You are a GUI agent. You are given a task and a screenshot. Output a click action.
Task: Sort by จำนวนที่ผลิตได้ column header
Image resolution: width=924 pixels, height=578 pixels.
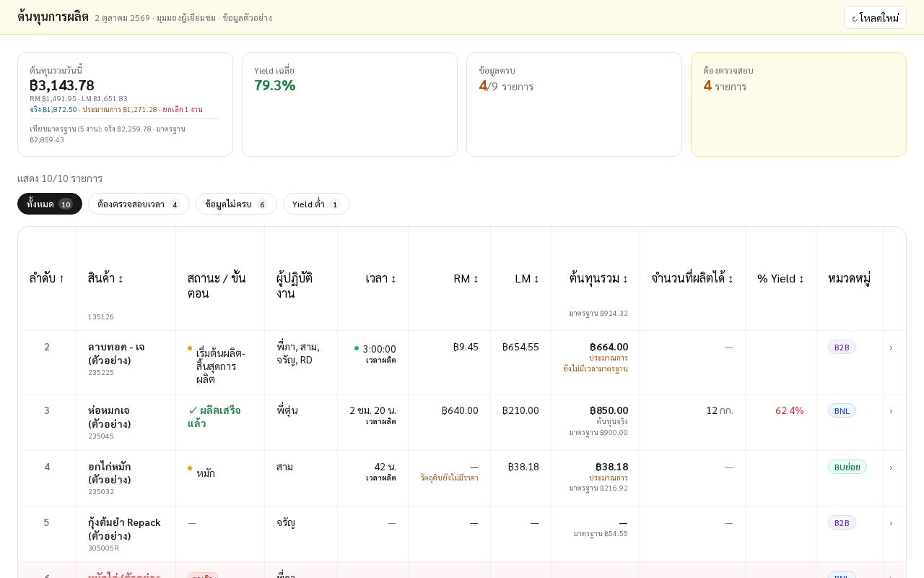click(692, 278)
